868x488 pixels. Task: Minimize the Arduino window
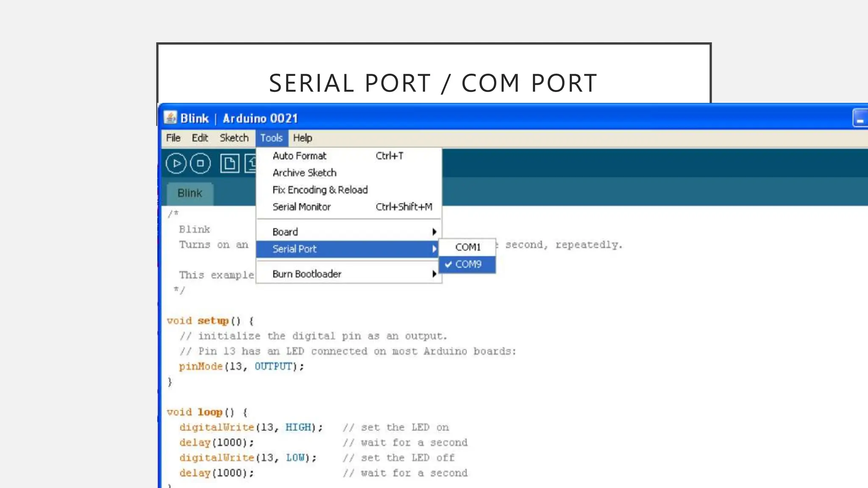(x=860, y=118)
